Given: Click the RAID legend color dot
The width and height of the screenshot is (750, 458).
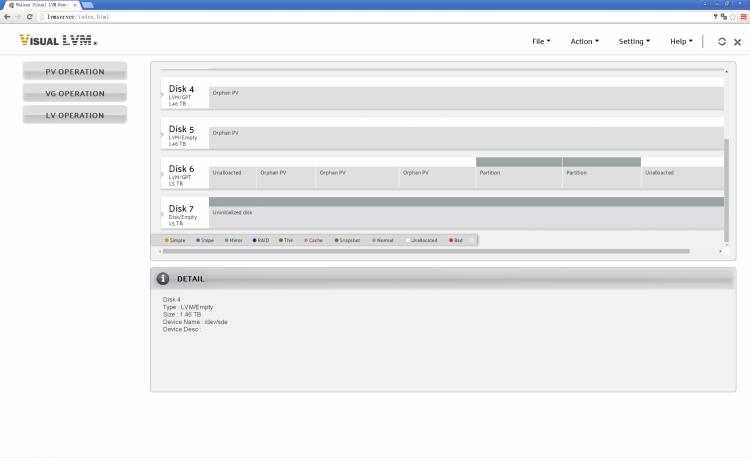Looking at the screenshot, I should (255, 240).
